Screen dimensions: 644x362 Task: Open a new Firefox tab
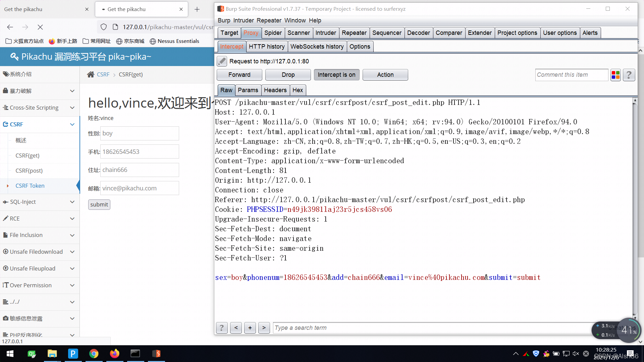click(x=197, y=9)
